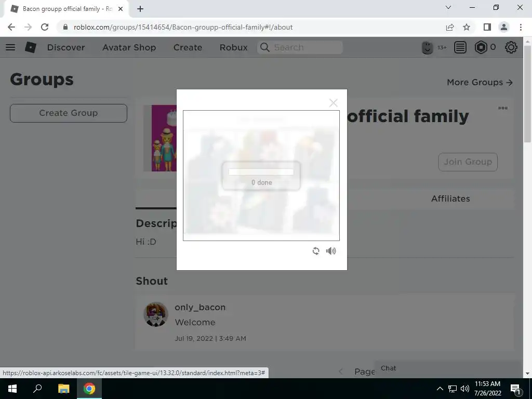Open Windows taskbar search
This screenshot has width=532, height=399.
[37, 389]
